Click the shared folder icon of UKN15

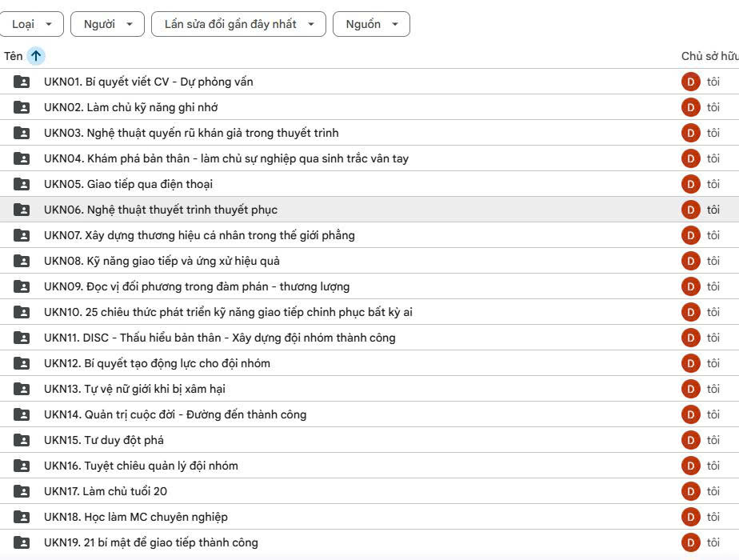[22, 440]
